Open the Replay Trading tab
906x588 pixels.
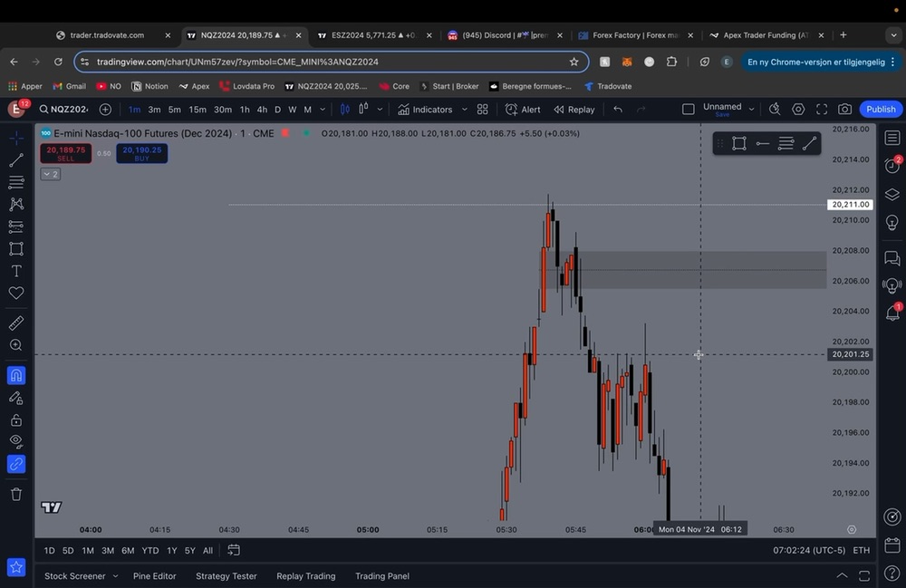pos(305,576)
